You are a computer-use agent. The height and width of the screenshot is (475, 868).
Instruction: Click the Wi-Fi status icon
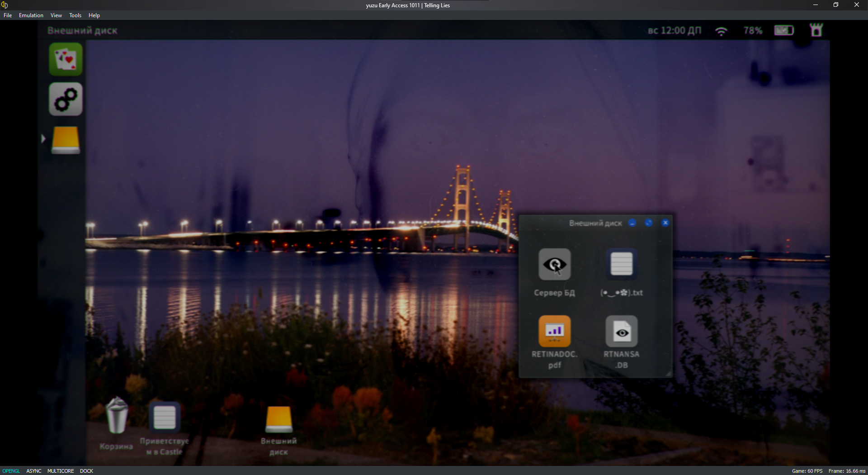[722, 31]
